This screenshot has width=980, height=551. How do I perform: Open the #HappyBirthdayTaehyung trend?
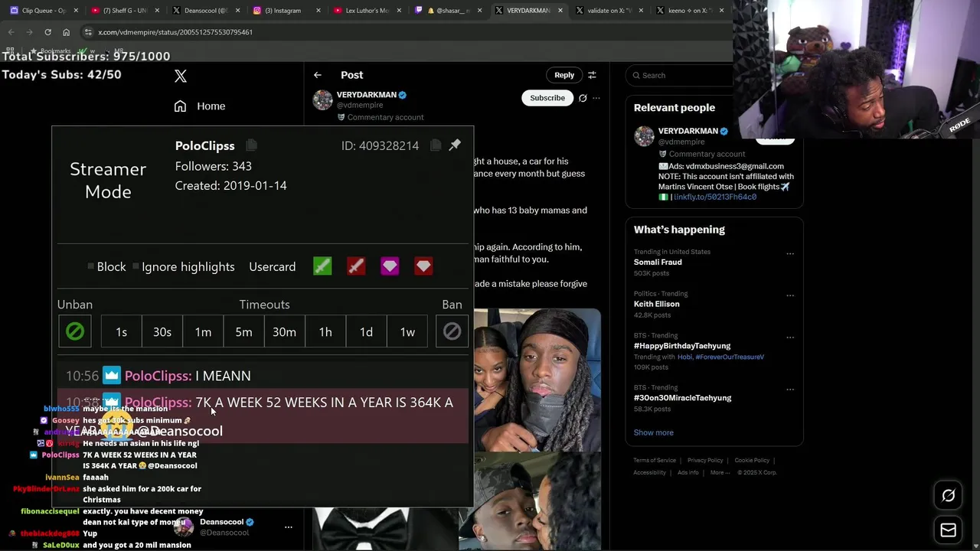coord(682,346)
